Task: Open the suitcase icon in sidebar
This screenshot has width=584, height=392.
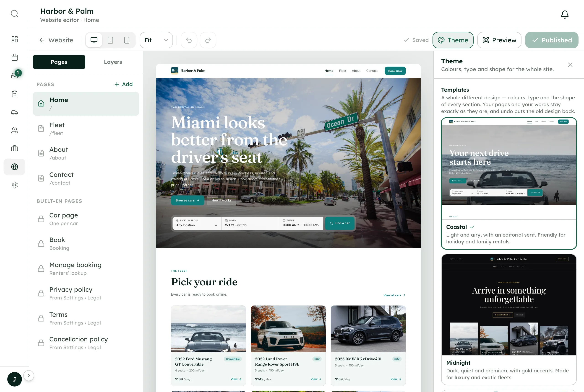Action: coord(15,149)
